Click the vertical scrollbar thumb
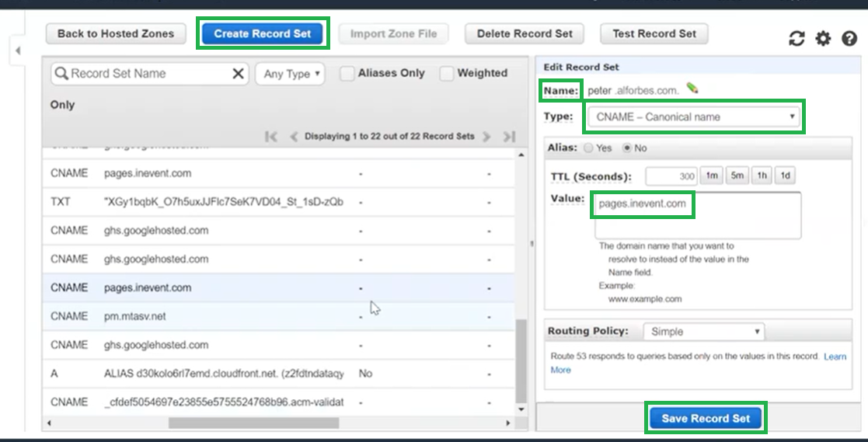The image size is (868, 442). 521,361
